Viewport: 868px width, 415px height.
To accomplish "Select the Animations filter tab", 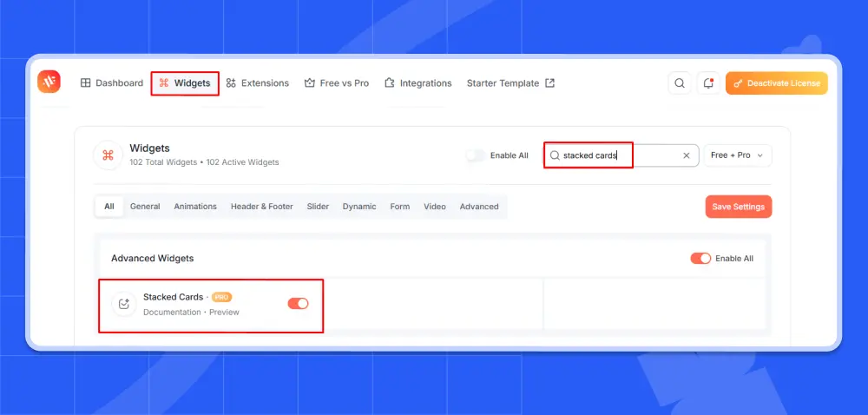I will 195,207.
